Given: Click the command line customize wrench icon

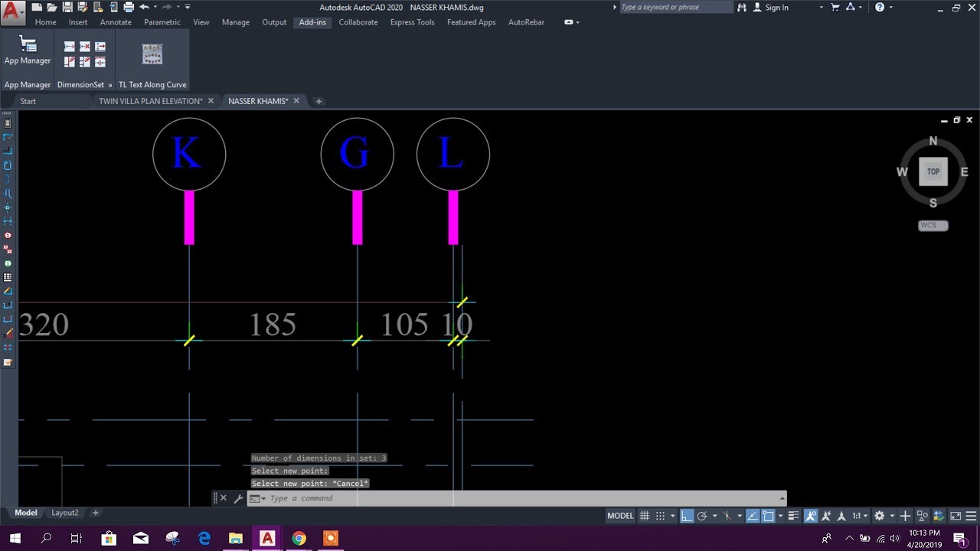Looking at the screenshot, I should (x=238, y=498).
